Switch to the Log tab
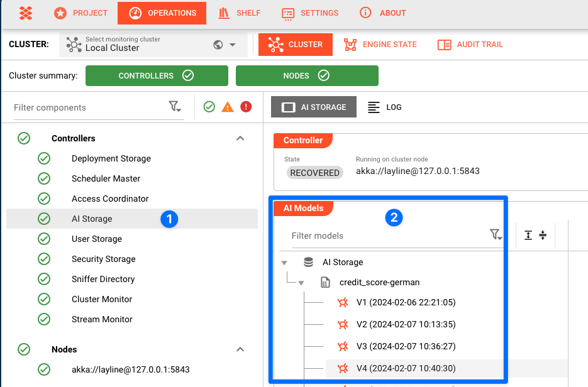 [385, 107]
